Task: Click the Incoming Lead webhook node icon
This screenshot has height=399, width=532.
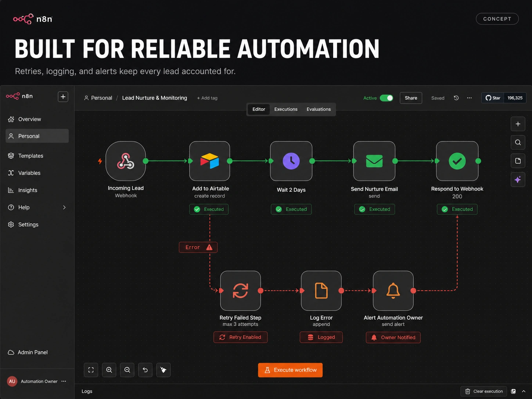Action: pyautogui.click(x=126, y=161)
